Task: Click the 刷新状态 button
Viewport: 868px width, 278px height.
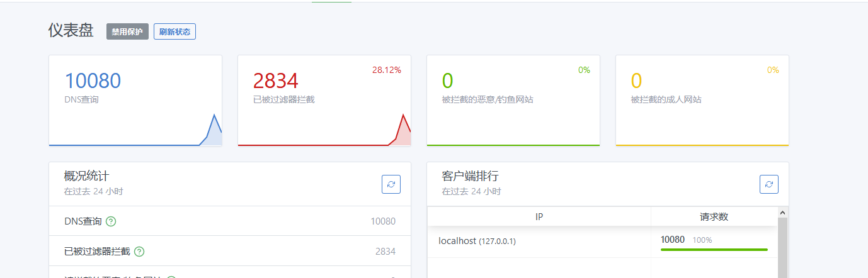Action: [x=174, y=31]
